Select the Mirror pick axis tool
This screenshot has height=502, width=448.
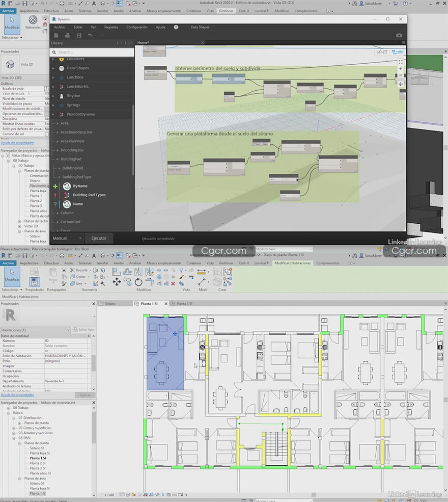[138, 272]
